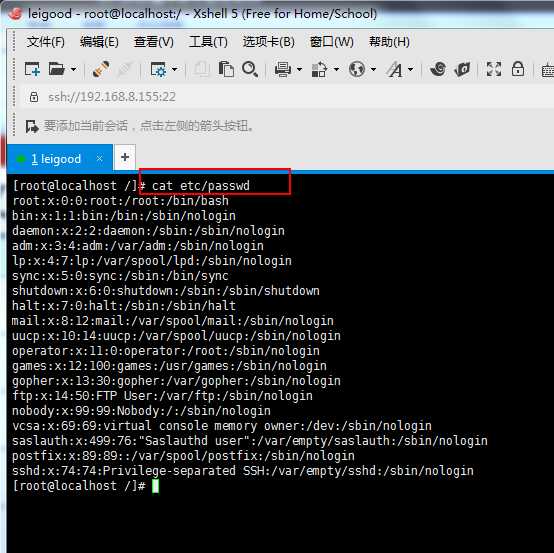The height and width of the screenshot is (553, 554).
Task: Click the nobody:x:99:99 output line
Action: (x=141, y=411)
